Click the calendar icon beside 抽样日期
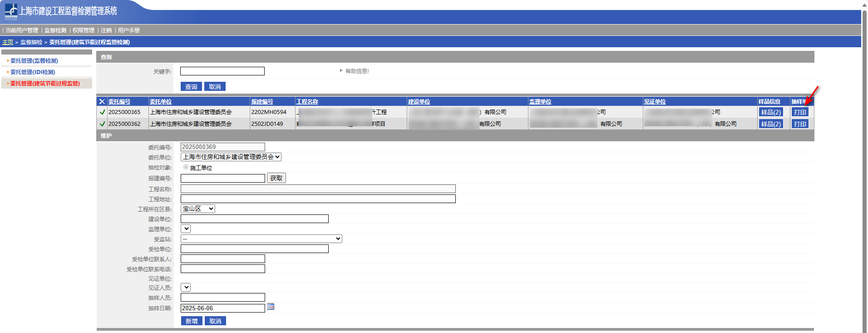This screenshot has width=868, height=333. click(x=271, y=307)
